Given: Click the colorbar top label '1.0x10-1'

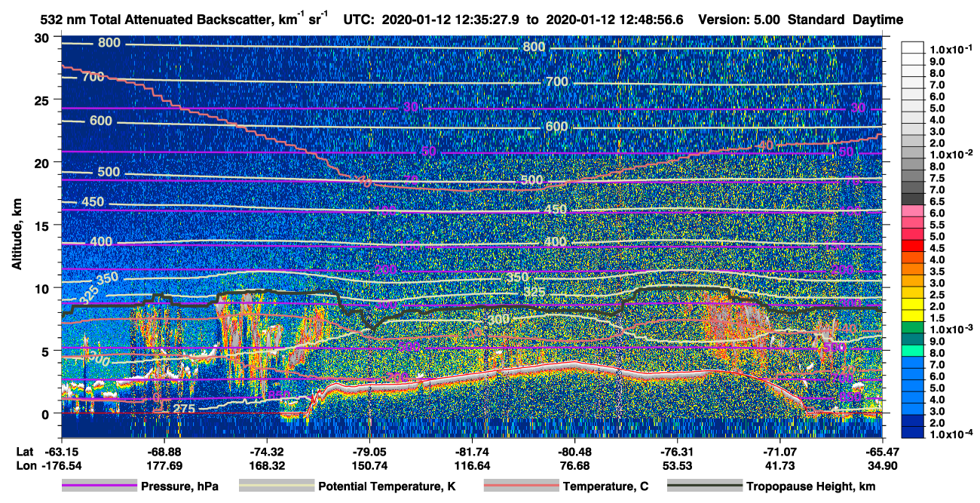Looking at the screenshot, I should pyautogui.click(x=950, y=48).
